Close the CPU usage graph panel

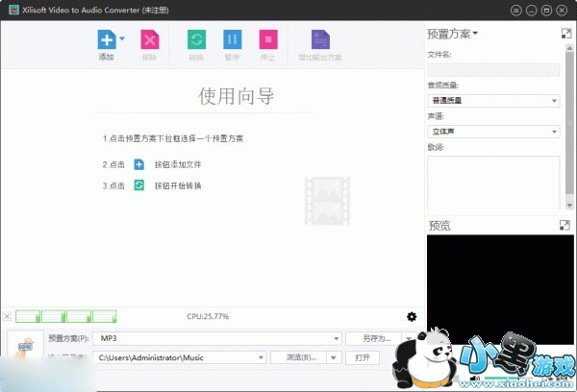tap(8, 316)
